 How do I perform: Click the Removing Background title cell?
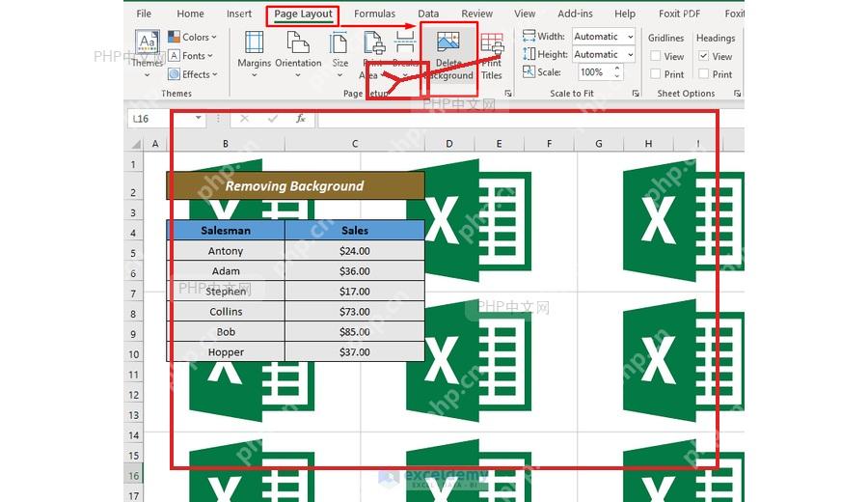[296, 185]
